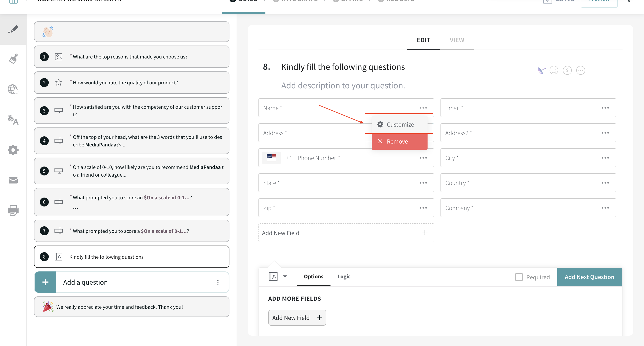Open the print sidebar icon

[13, 211]
